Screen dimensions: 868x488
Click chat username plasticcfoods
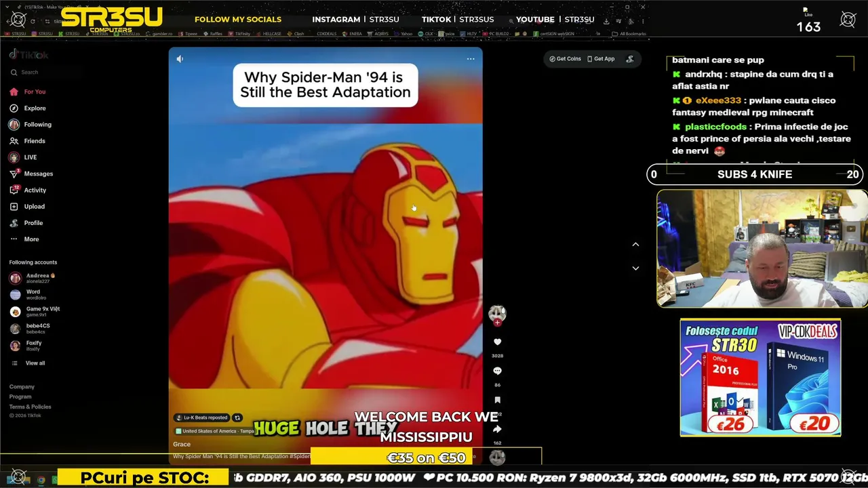tap(715, 127)
